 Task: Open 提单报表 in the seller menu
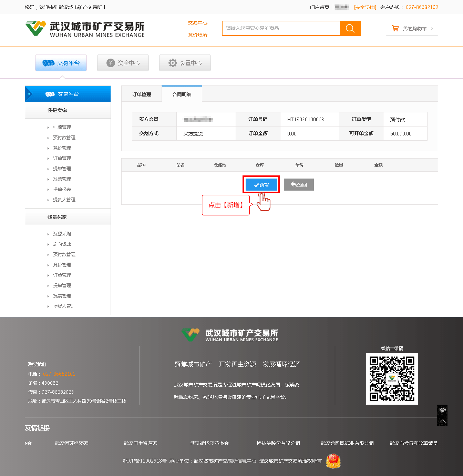(62, 190)
